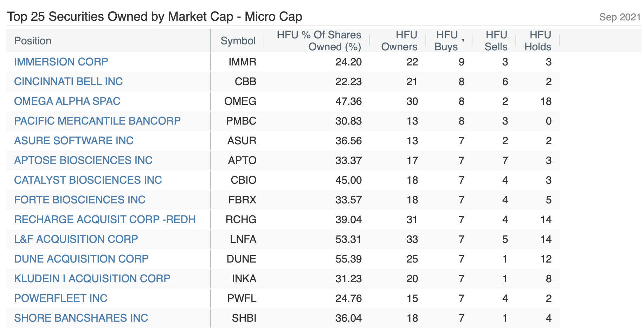Sort by HFU Holds column header
This screenshot has width=644, height=328.
(x=537, y=41)
